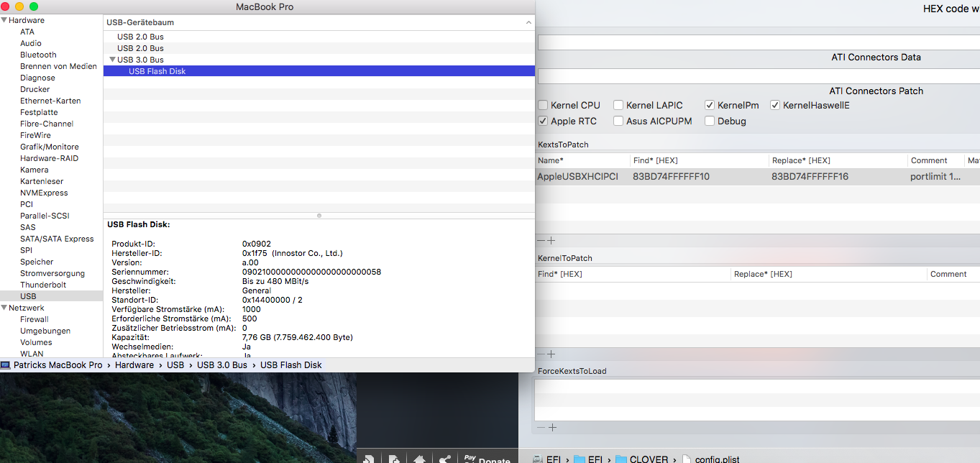The height and width of the screenshot is (463, 980).
Task: Click config.plist file in path bar
Action: (x=710, y=459)
